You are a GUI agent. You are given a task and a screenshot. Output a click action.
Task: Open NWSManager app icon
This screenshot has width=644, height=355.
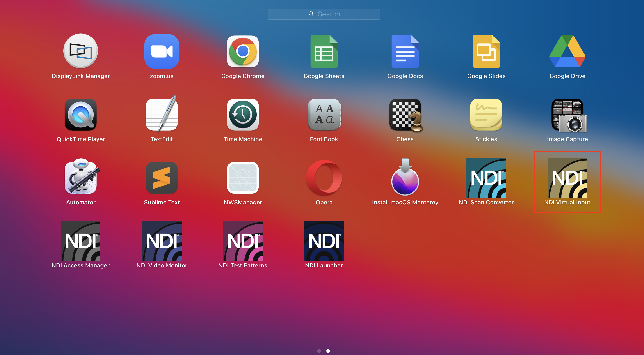point(243,178)
